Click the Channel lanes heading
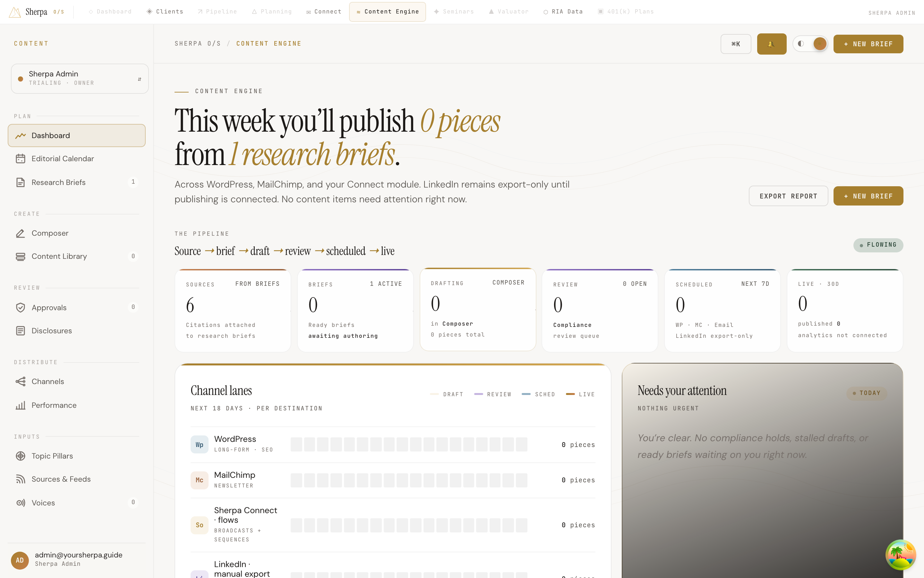924x578 pixels. click(221, 391)
